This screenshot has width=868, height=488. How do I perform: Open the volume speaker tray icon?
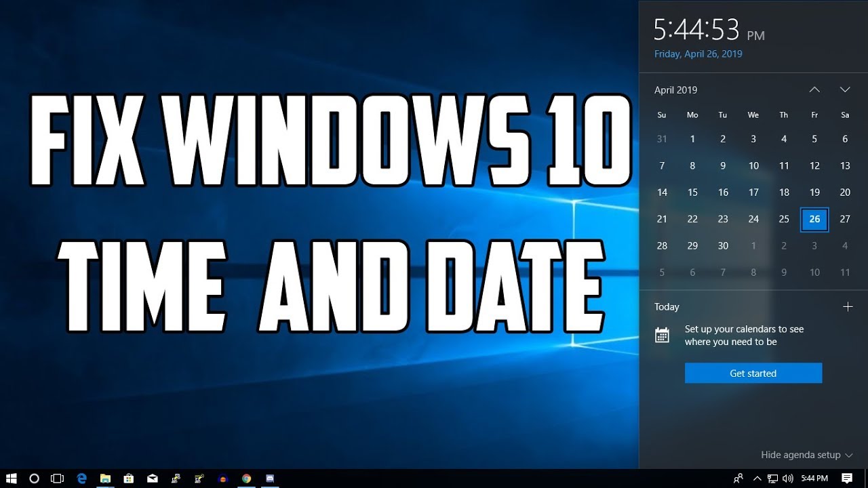tap(787, 479)
